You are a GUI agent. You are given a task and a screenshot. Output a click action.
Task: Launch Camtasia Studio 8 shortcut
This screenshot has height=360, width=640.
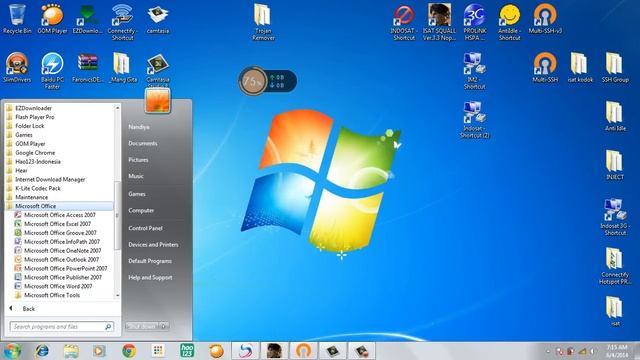[158, 70]
